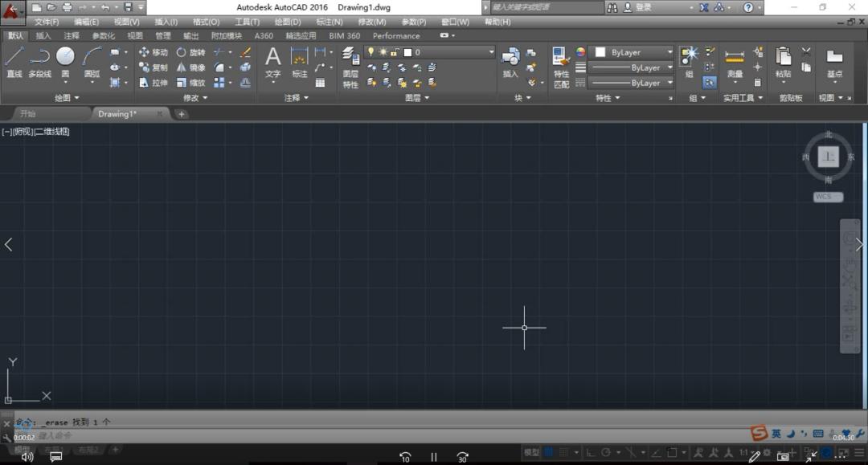Switch to the 注释 ribbon tab

(72, 35)
